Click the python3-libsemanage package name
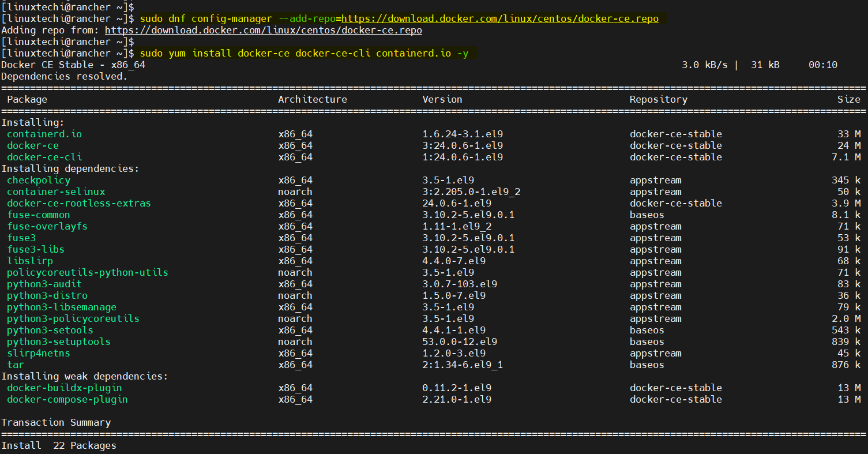This screenshot has width=868, height=454. click(62, 307)
